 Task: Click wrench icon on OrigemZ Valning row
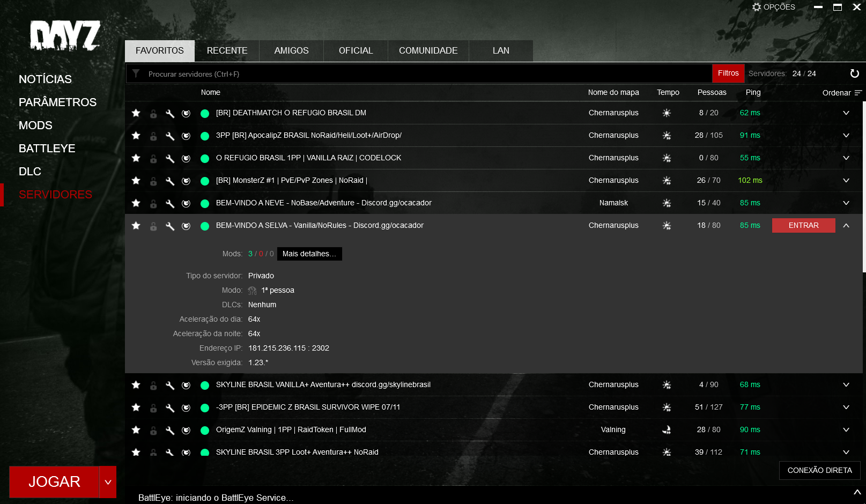click(x=170, y=431)
